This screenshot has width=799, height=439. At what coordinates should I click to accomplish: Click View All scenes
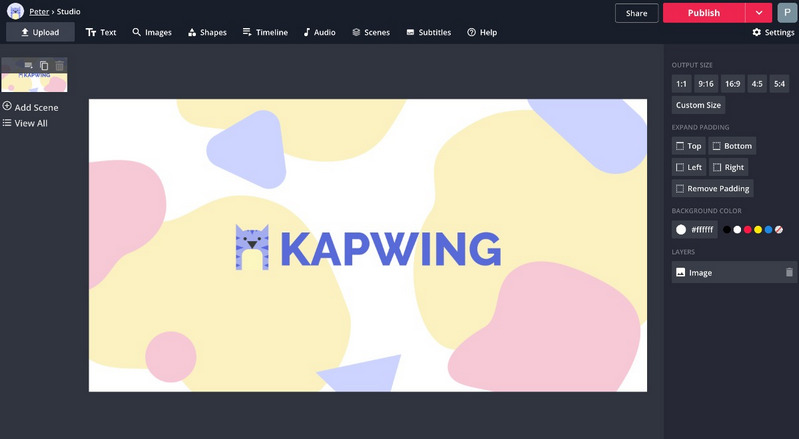click(x=25, y=123)
